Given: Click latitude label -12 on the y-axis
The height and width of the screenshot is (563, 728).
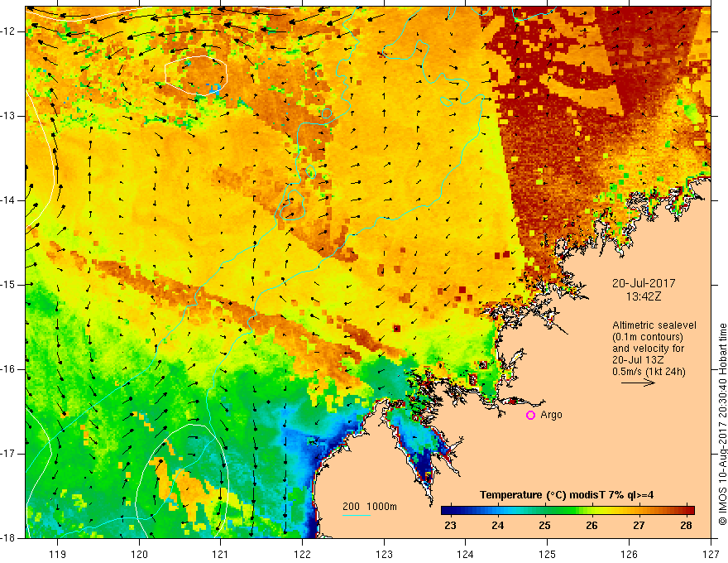Looking at the screenshot, I should point(8,31).
